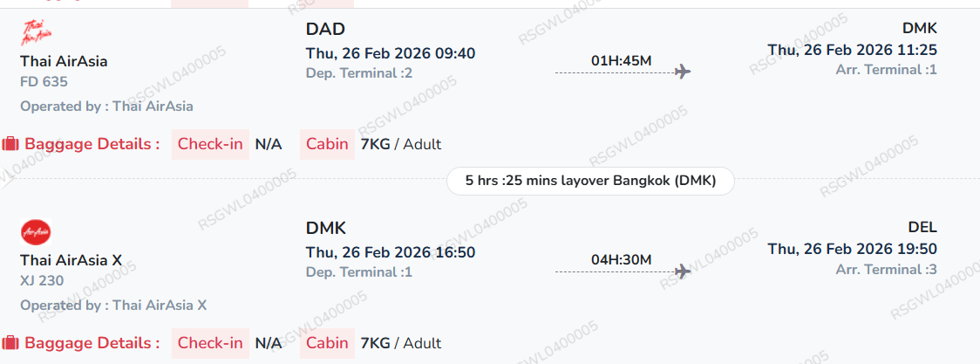Select the Cabin tag for flight FD 635

(x=327, y=144)
